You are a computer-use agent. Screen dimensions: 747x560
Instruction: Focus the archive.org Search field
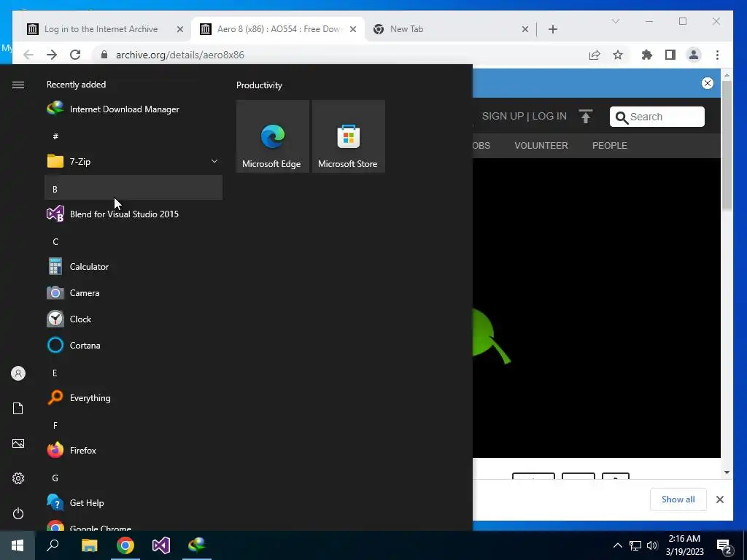tap(657, 117)
